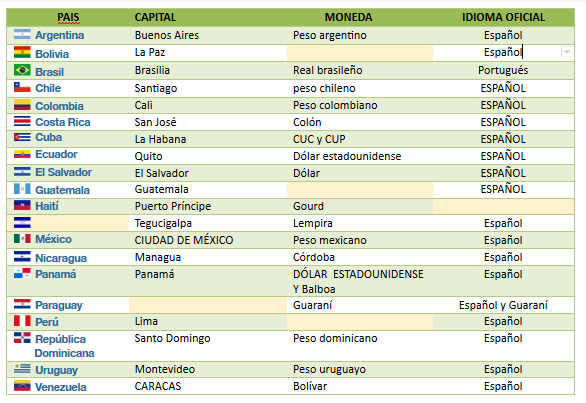Click the Panamá flag icon
586x403 pixels.
[x=22, y=273]
